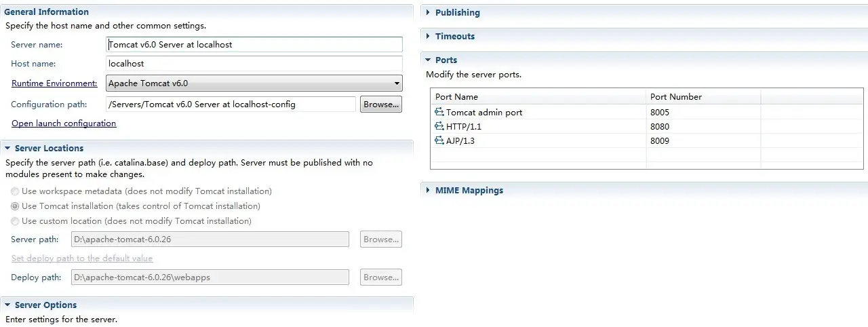Click Browse next to Server path
This screenshot has height=327, width=868.
coord(380,239)
